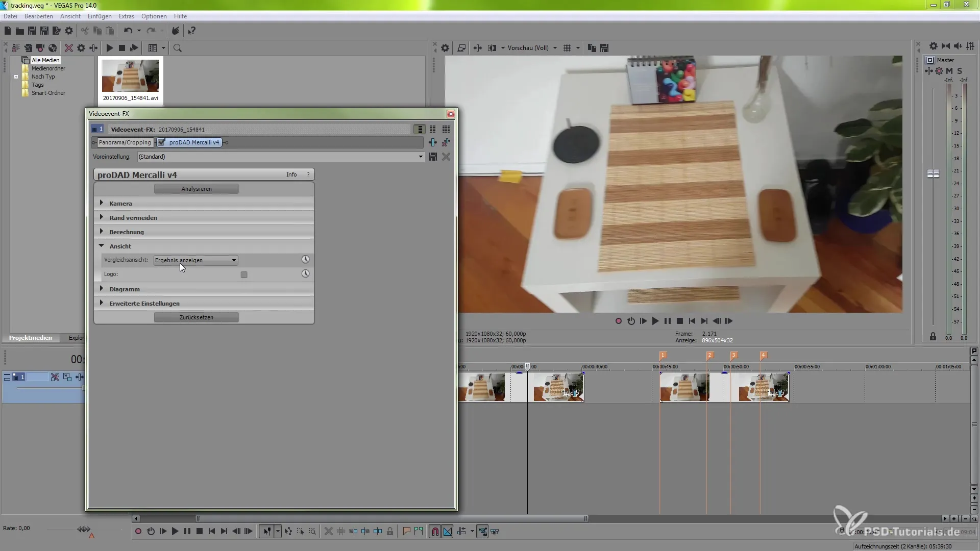Click the external monitor preview icon
The height and width of the screenshot is (551, 980).
click(x=461, y=48)
